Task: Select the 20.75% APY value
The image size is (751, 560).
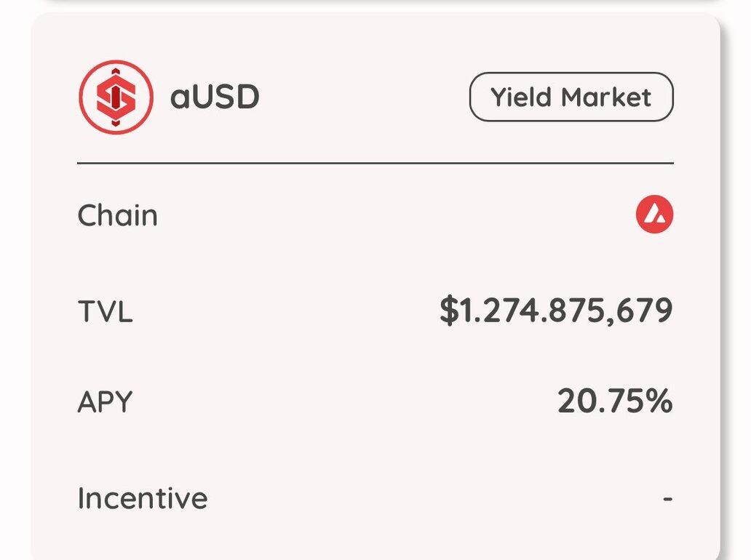Action: 616,401
